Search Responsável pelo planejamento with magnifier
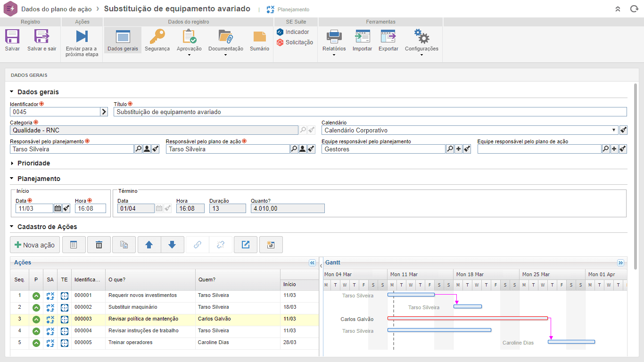Viewport: 644px width, 362px height. [x=138, y=149]
